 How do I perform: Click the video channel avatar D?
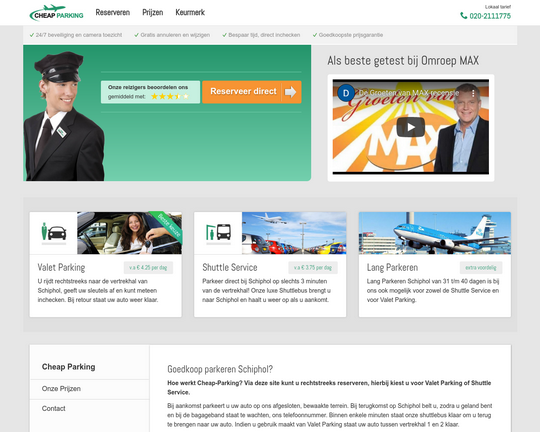click(x=346, y=93)
